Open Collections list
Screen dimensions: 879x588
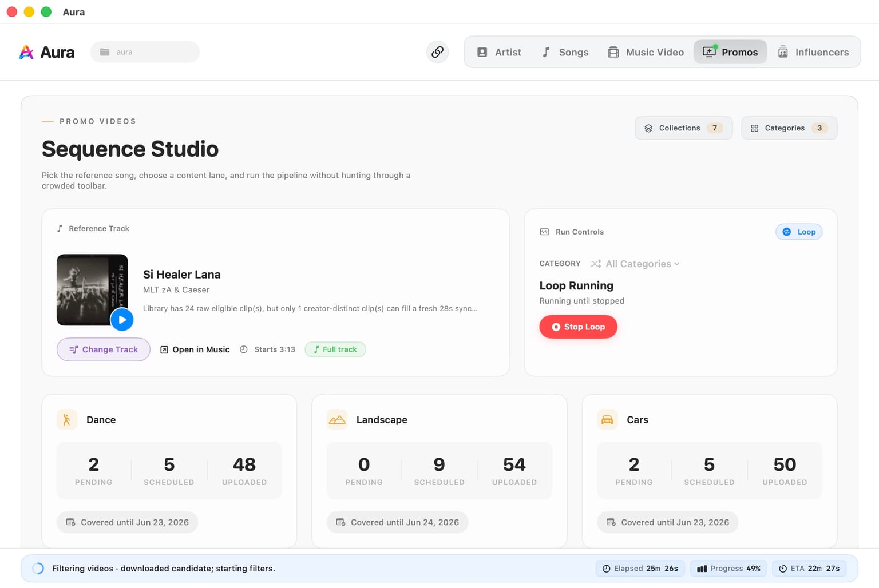(x=684, y=128)
